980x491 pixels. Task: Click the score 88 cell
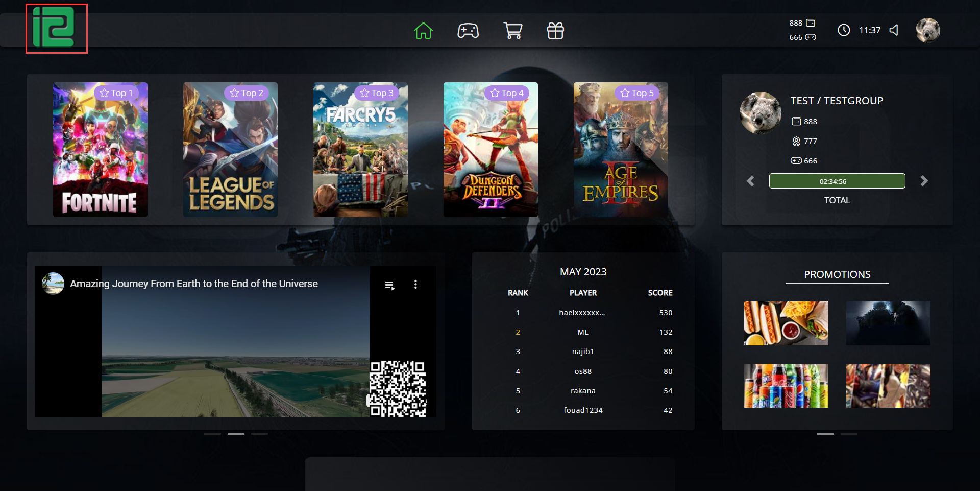668,352
